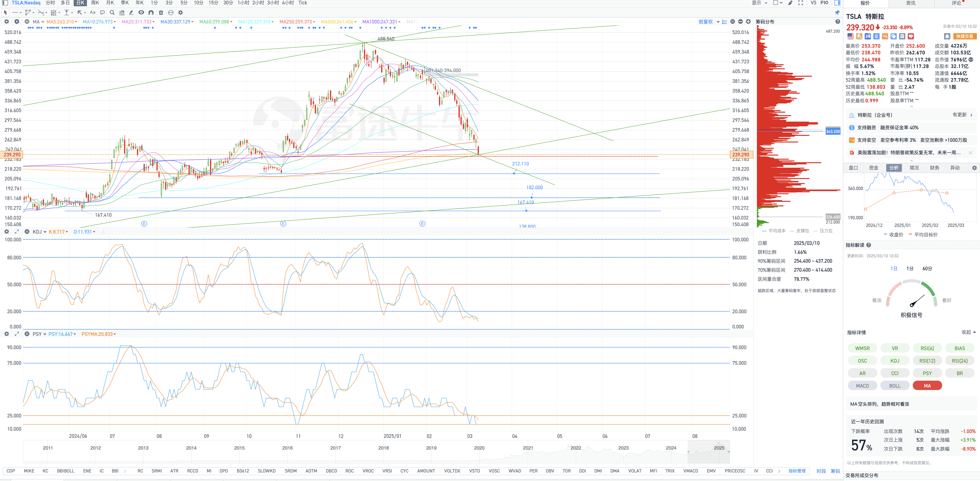Toggle the right quote sidebar

click(837, 3)
